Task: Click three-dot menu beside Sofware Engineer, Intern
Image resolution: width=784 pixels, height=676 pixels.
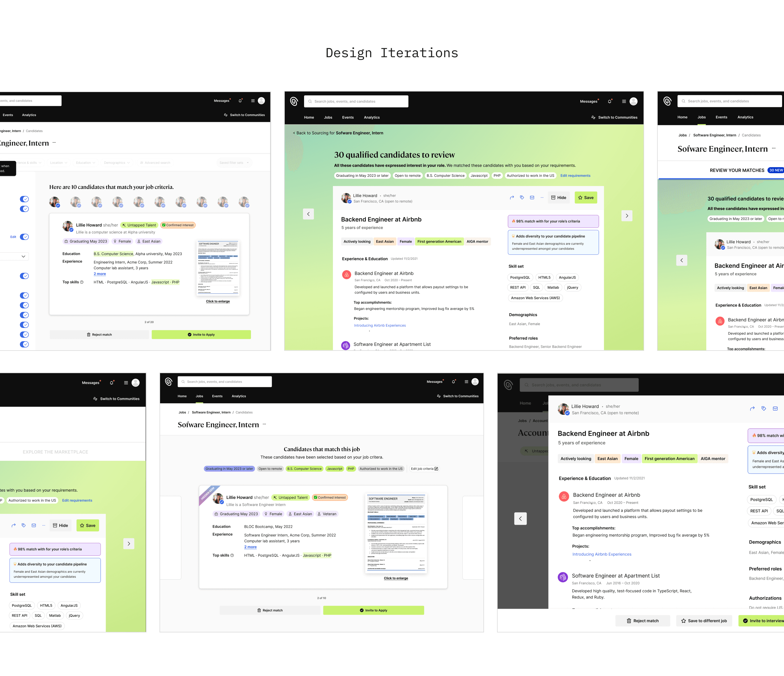Action: [264, 424]
